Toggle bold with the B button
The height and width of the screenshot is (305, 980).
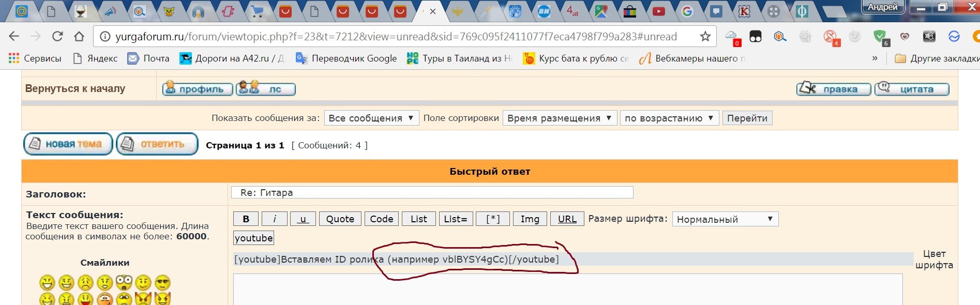coord(246,219)
